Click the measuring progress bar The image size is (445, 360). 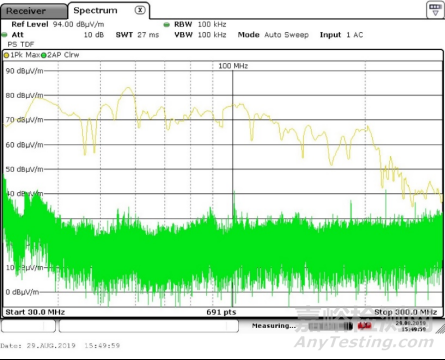(330, 326)
